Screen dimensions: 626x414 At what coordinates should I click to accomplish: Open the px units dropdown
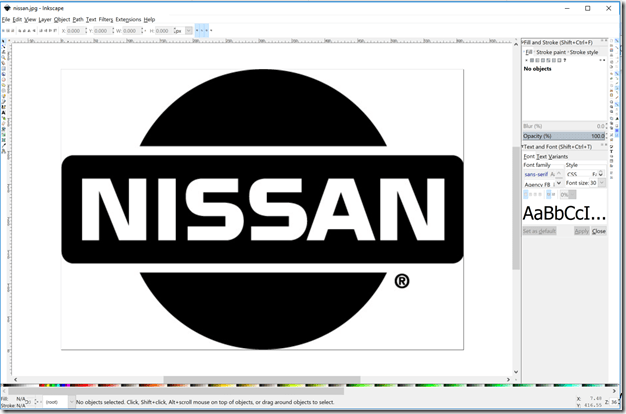[182, 31]
